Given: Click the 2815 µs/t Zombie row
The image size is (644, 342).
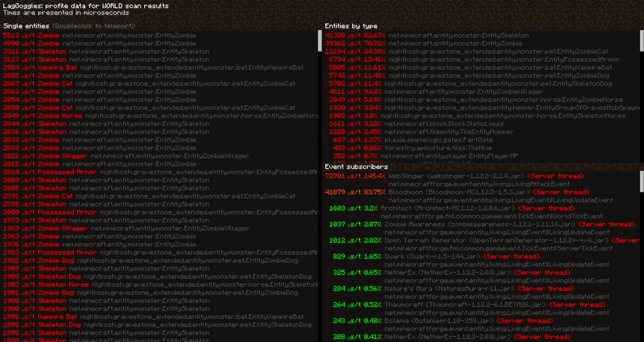Looking at the screenshot, I should (100, 164).
